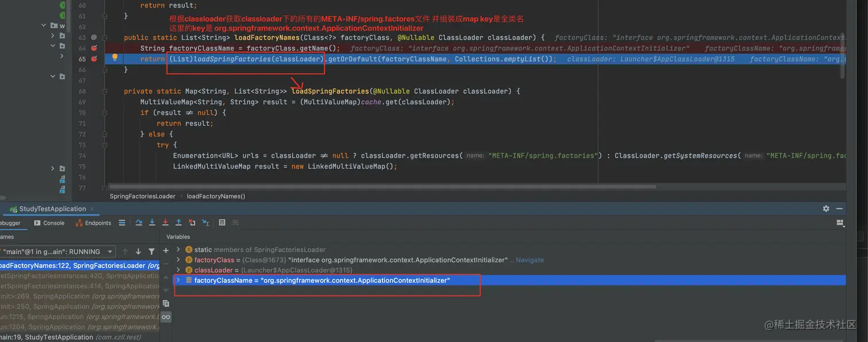The image size is (868, 342).
Task: Click the green class icon at the tree top
Action: [63, 5]
